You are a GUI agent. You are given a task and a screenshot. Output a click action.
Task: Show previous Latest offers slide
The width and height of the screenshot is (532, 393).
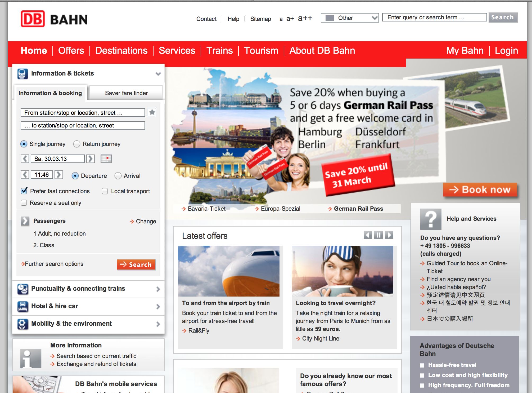pos(368,235)
